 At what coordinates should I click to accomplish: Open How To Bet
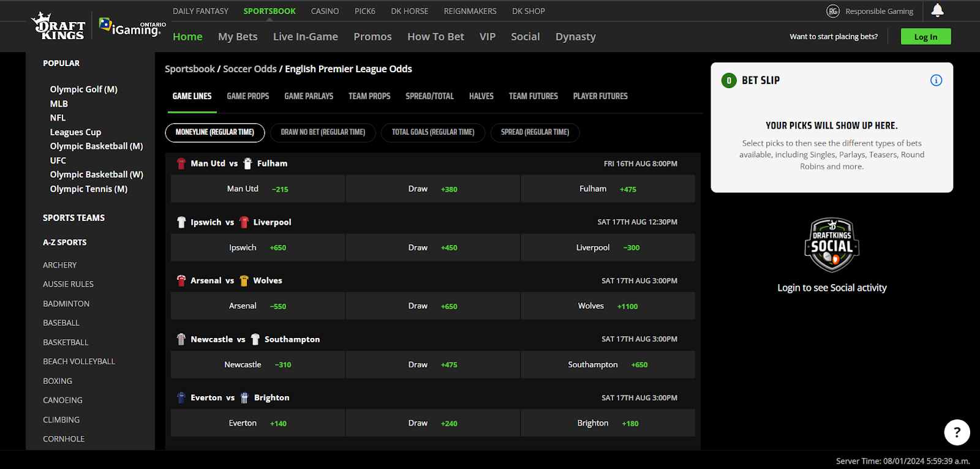(x=435, y=37)
